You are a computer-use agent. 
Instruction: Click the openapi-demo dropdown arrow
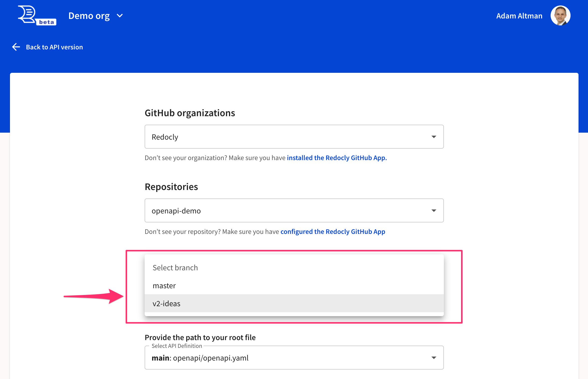(434, 210)
